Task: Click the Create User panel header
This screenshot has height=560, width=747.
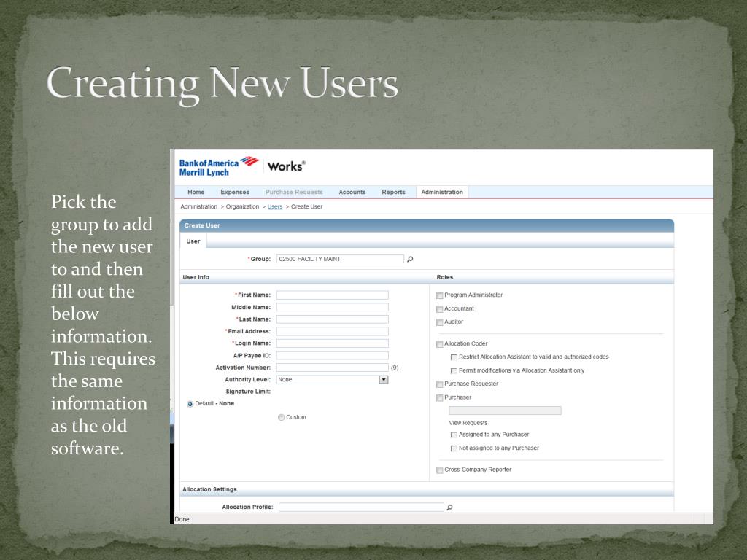Action: (x=426, y=225)
